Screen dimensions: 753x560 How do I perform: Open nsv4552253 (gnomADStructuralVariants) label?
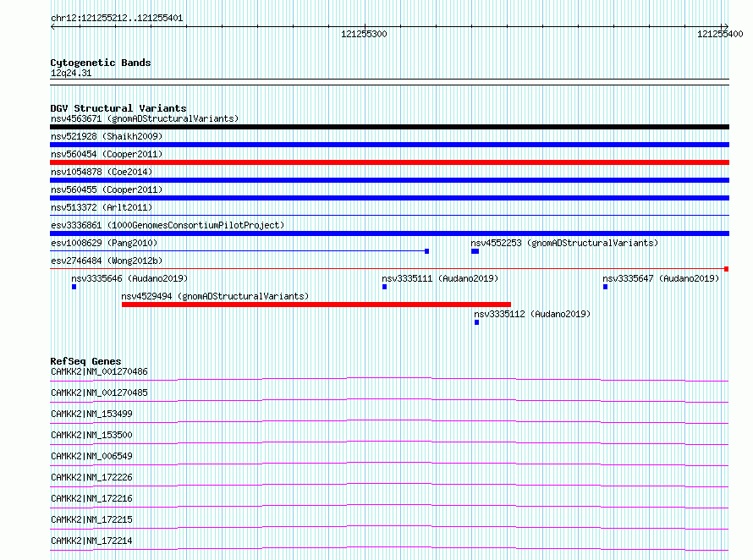click(564, 243)
